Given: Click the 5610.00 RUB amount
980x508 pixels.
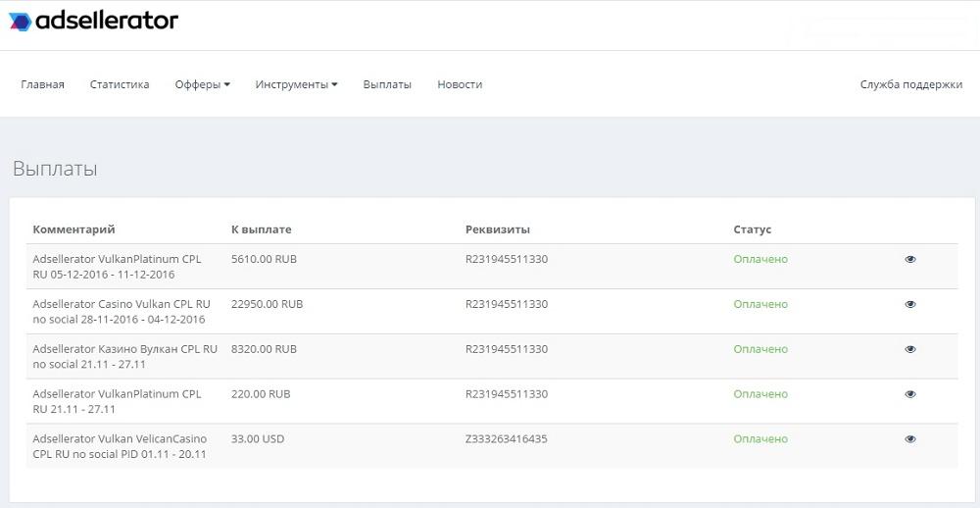Looking at the screenshot, I should point(264,259).
